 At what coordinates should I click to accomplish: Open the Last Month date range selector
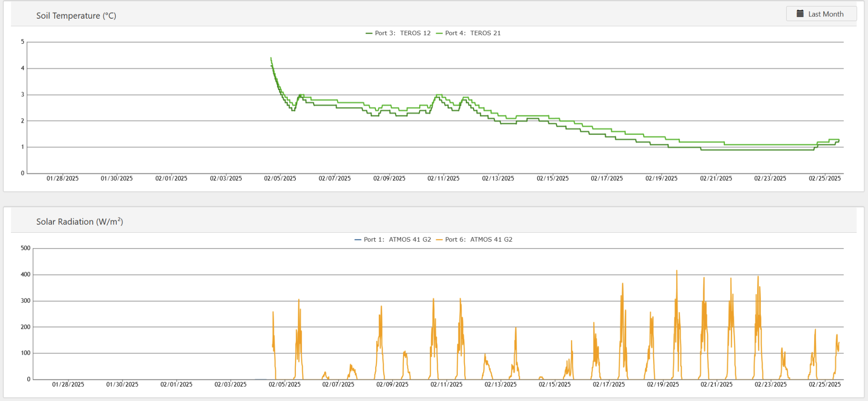(821, 14)
